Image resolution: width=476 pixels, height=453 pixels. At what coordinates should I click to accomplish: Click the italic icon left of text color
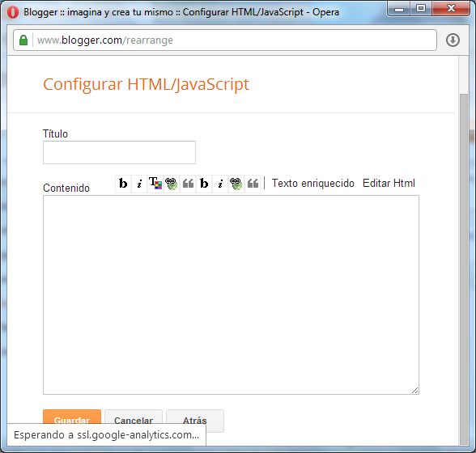pyautogui.click(x=139, y=184)
